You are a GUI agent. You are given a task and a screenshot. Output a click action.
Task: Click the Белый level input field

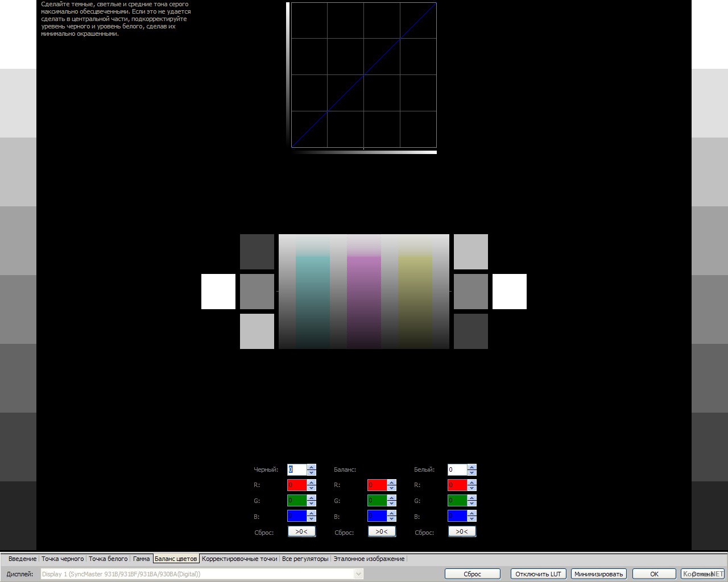point(457,469)
